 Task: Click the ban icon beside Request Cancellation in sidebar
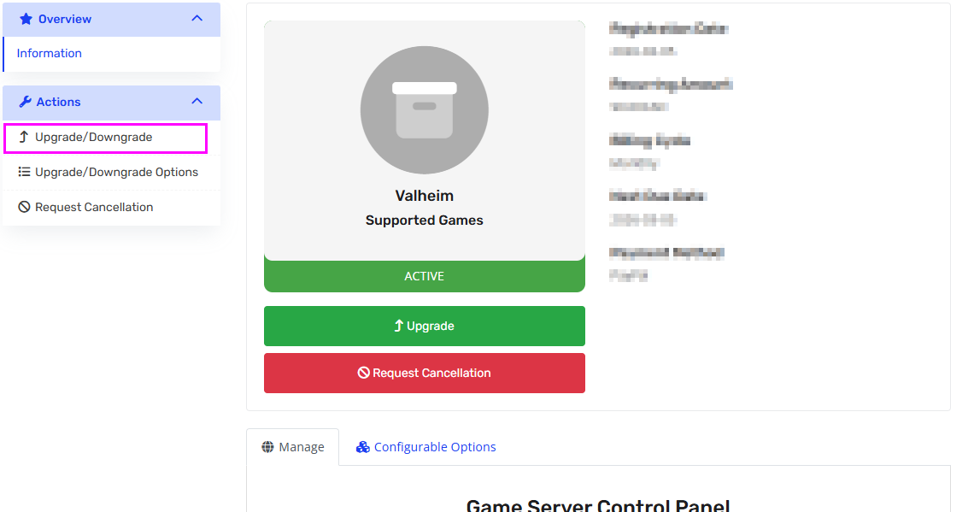[x=24, y=207]
